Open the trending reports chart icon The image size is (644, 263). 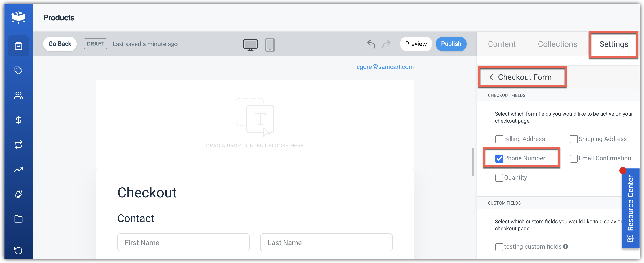19,169
